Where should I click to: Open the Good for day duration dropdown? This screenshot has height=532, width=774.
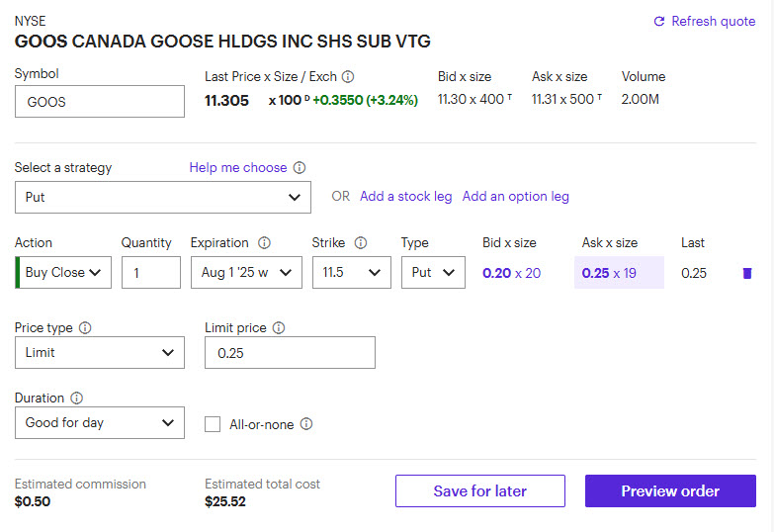pyautogui.click(x=100, y=423)
